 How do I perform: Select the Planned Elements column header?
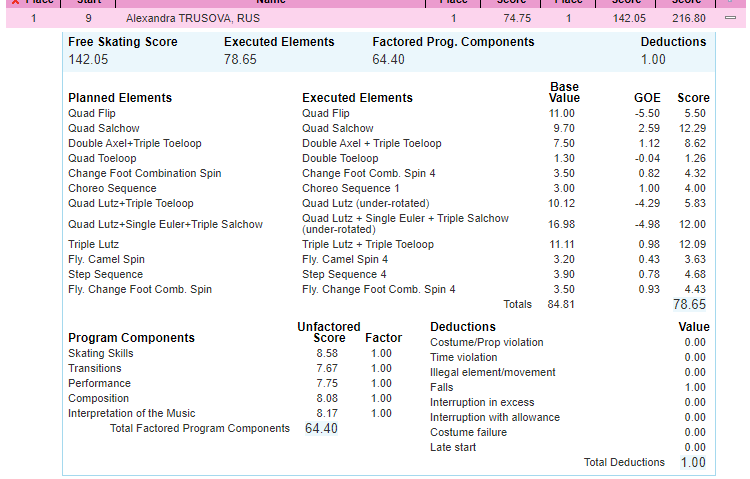point(120,98)
